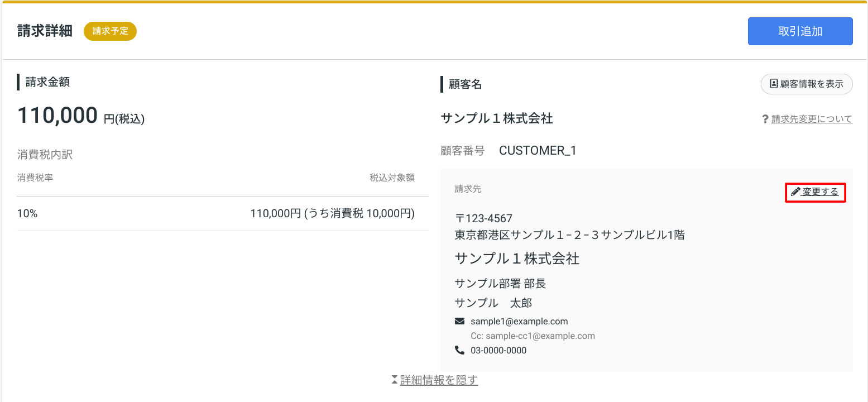Click 110,000円 (うち消費税 10,000円) cell

332,213
